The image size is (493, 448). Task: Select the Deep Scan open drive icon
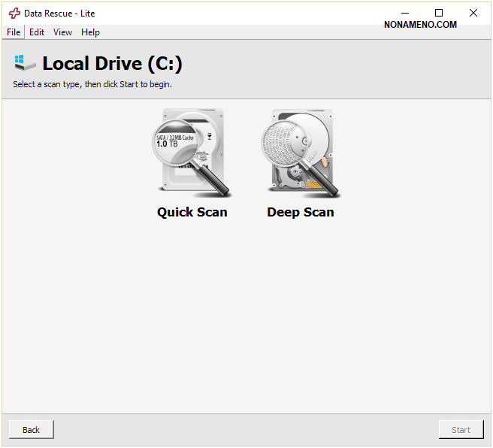coord(300,154)
